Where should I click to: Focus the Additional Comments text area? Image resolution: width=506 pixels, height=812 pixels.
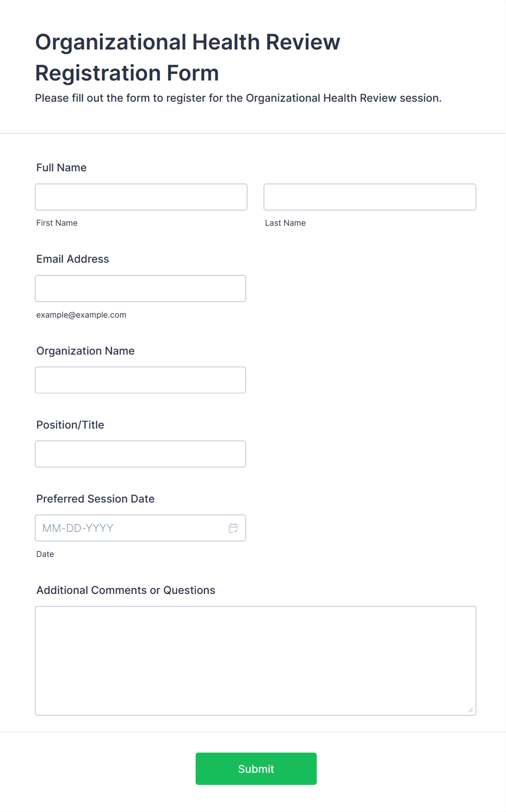click(255, 660)
